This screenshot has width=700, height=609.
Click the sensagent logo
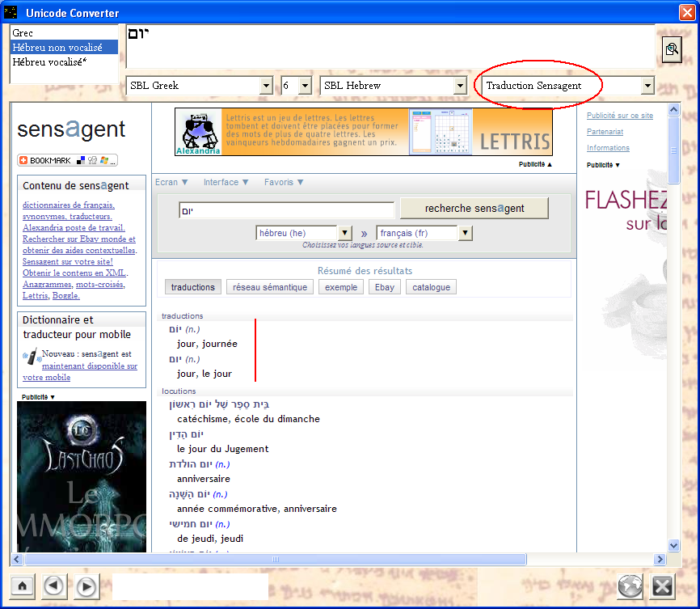71,129
